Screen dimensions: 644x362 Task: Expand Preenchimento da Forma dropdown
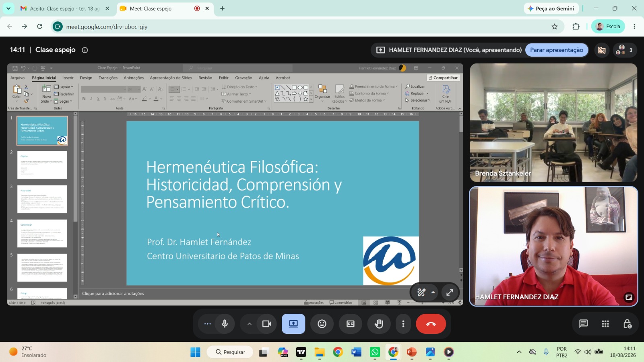click(x=374, y=86)
